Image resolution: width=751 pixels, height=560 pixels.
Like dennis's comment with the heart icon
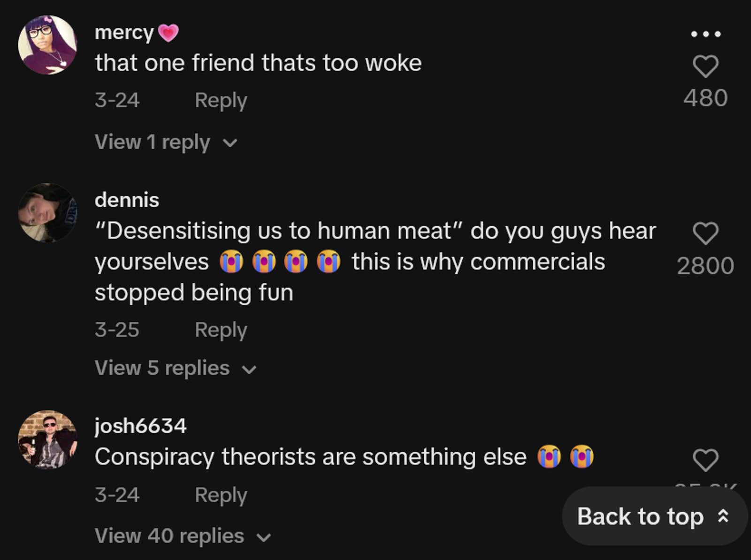(705, 233)
